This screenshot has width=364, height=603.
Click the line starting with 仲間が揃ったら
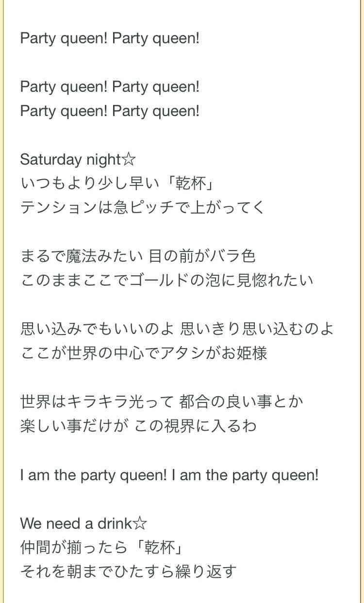[104, 547]
